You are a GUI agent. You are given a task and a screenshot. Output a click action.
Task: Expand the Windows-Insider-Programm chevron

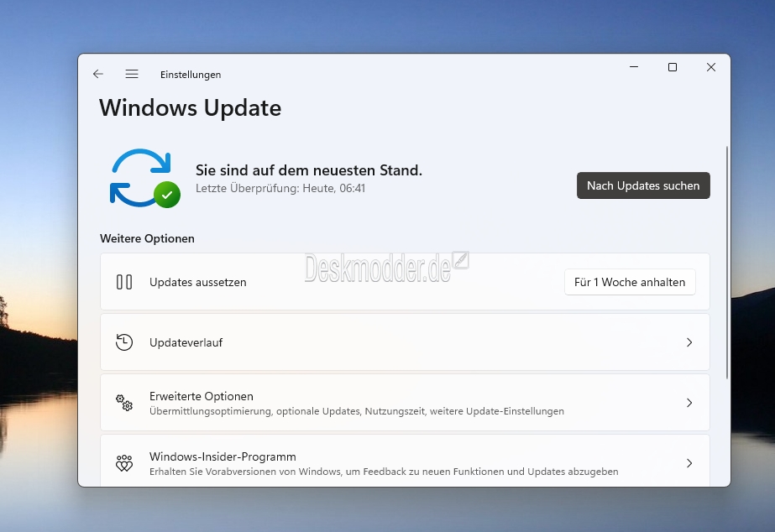tap(689, 463)
